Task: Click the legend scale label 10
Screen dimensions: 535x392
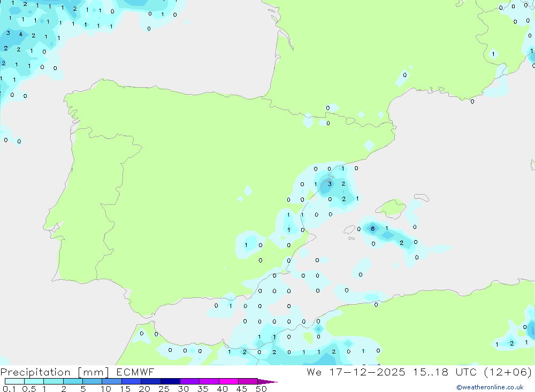Action: (x=106, y=389)
